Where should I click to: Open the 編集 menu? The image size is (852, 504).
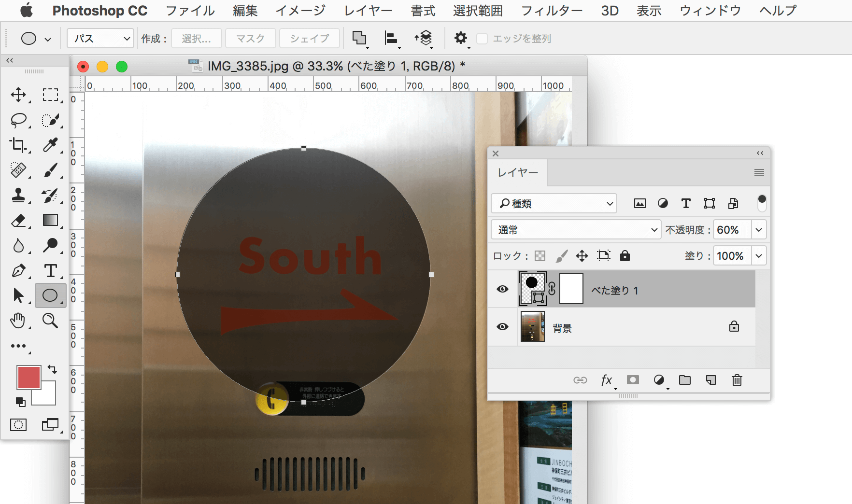coord(245,11)
